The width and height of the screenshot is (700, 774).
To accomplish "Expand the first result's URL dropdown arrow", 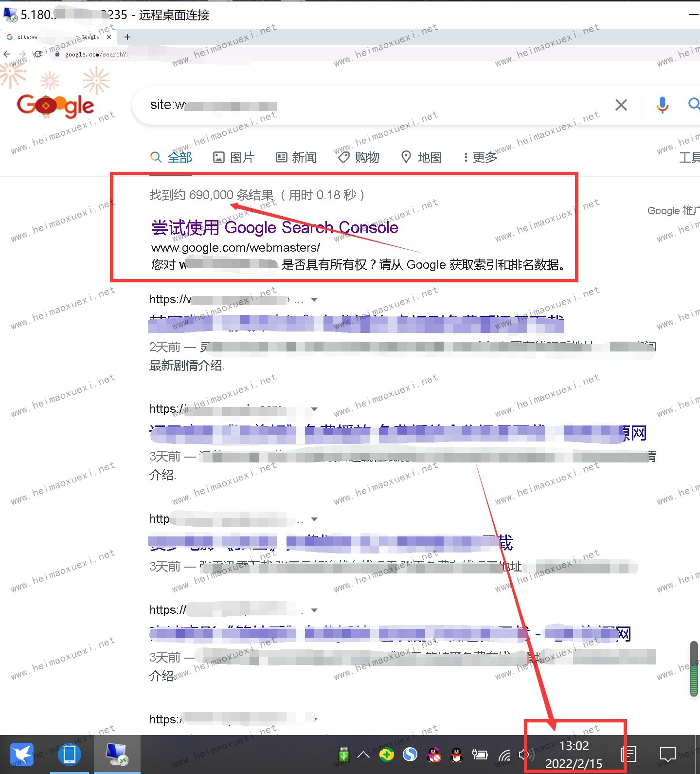I will pos(314,300).
